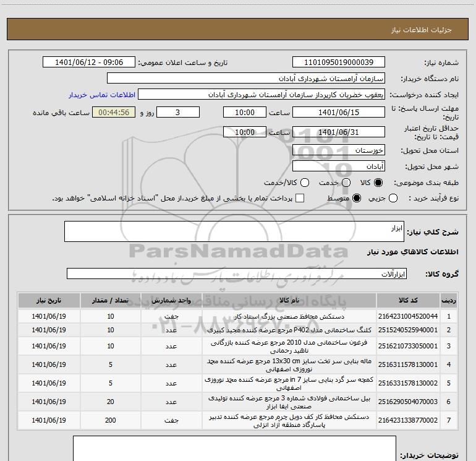The image size is (476, 461).
Task: Click the remaining time field 00:44:56
Action: coord(114,113)
